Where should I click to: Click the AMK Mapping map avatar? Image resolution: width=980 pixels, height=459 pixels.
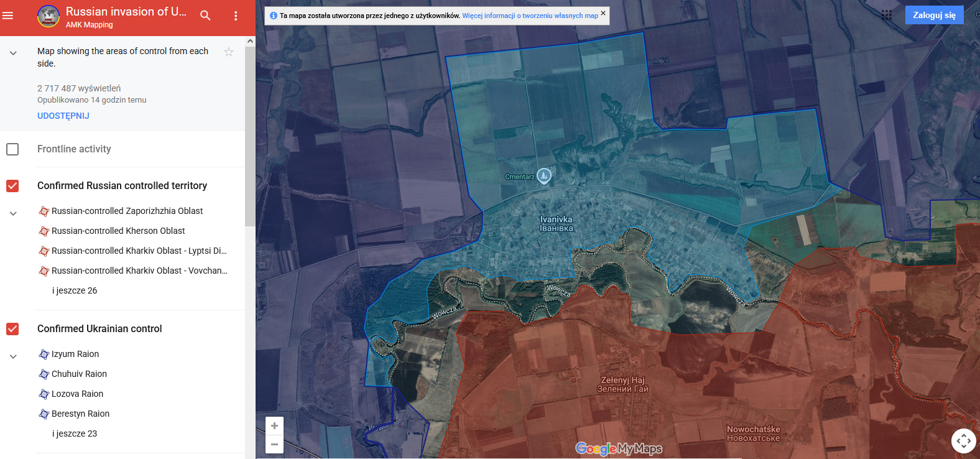coord(49,16)
